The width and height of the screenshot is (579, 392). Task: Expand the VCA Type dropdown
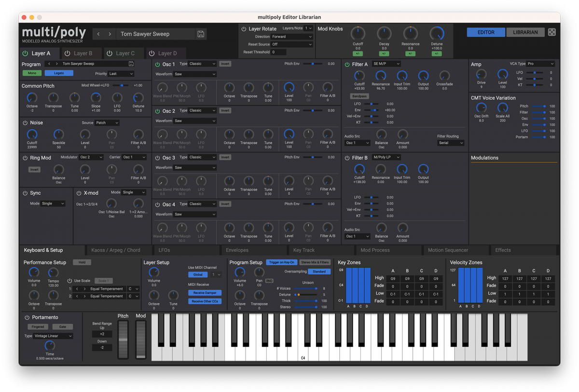[540, 64]
